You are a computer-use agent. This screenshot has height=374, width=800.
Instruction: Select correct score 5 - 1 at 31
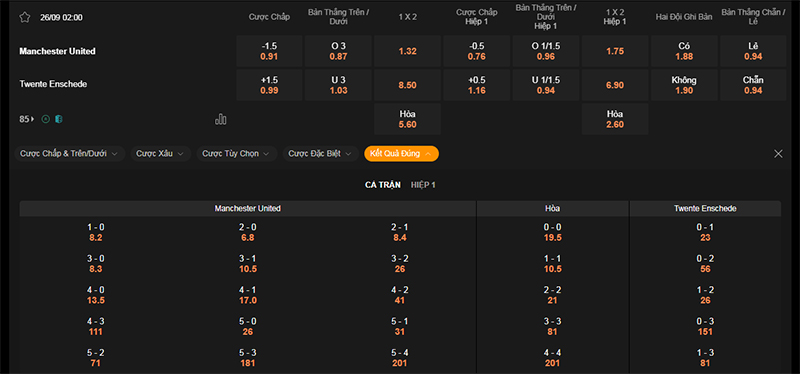tap(399, 327)
